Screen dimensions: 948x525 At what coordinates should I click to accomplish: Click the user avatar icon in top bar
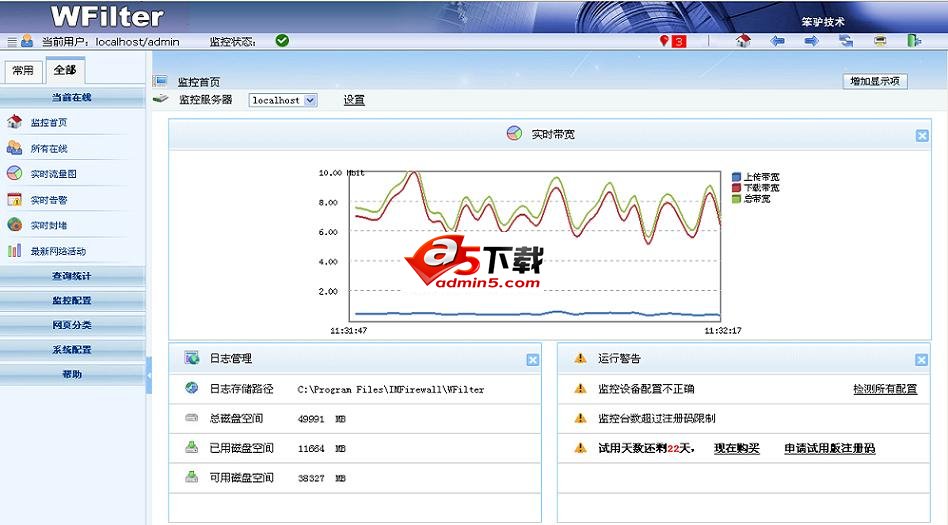pyautogui.click(x=27, y=41)
